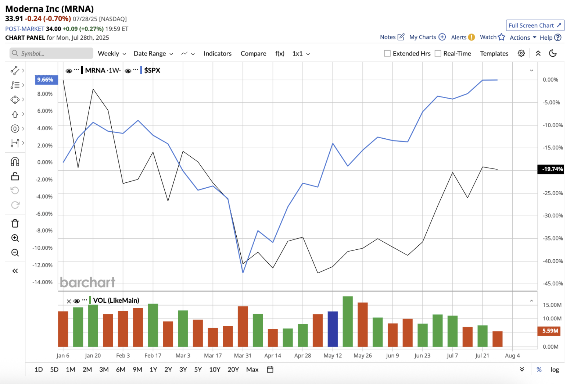Open chart settings gear

pyautogui.click(x=521, y=53)
